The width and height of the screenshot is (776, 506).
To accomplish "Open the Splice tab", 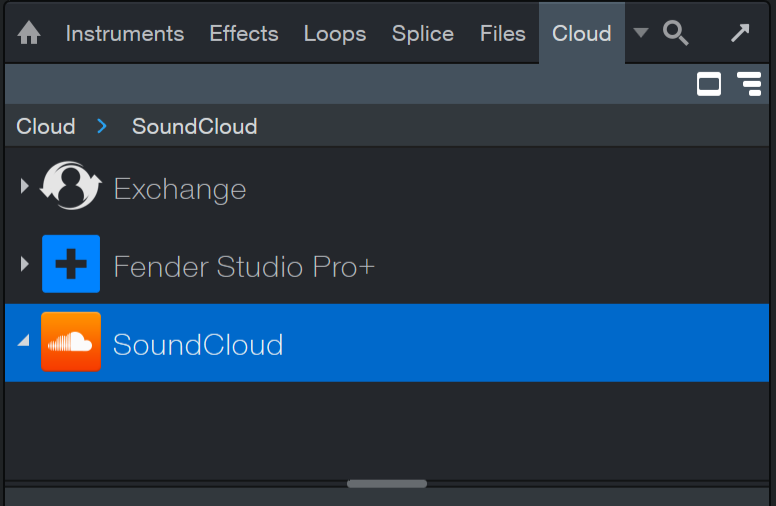I will 423,34.
